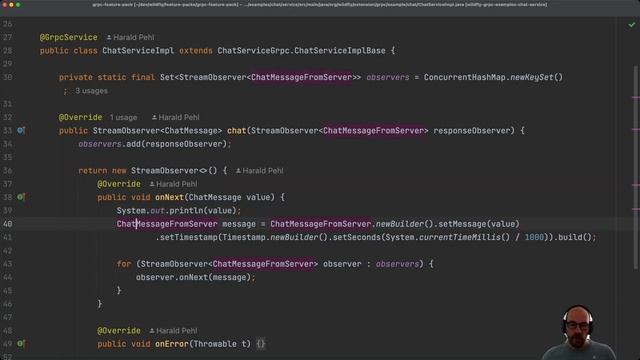
Task: Open the green checkmark inspections widget
Action: [x=632, y=25]
